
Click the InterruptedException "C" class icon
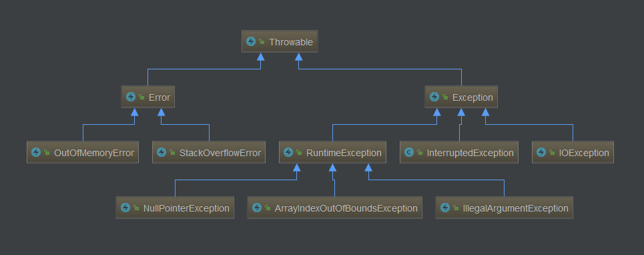(x=408, y=152)
